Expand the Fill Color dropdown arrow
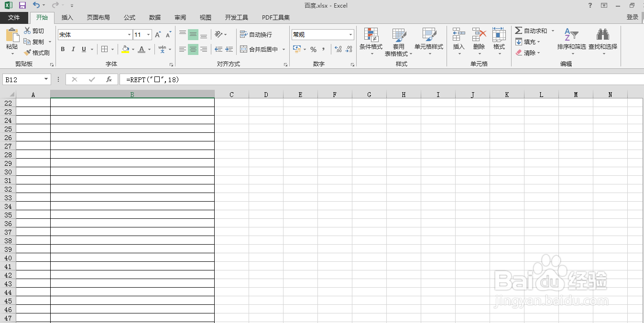 [132, 49]
